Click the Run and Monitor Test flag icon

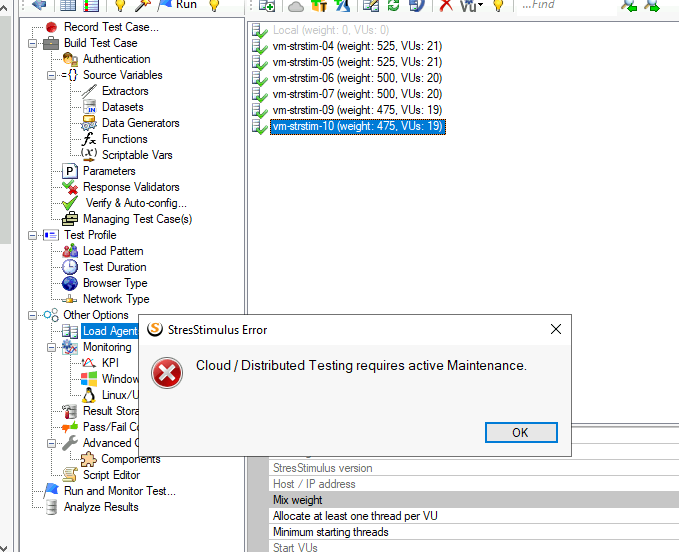coord(51,491)
